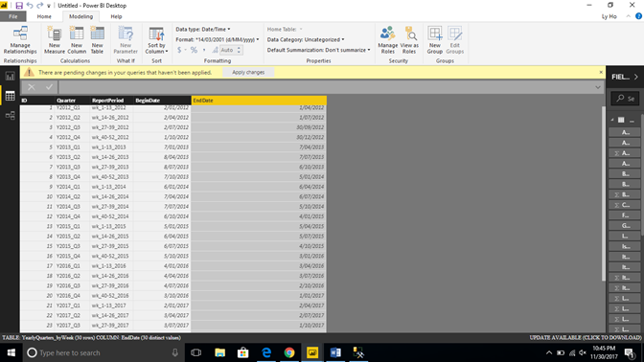This screenshot has width=644, height=362.
Task: Click the wk_14-26_2015 cell
Action: click(x=111, y=236)
